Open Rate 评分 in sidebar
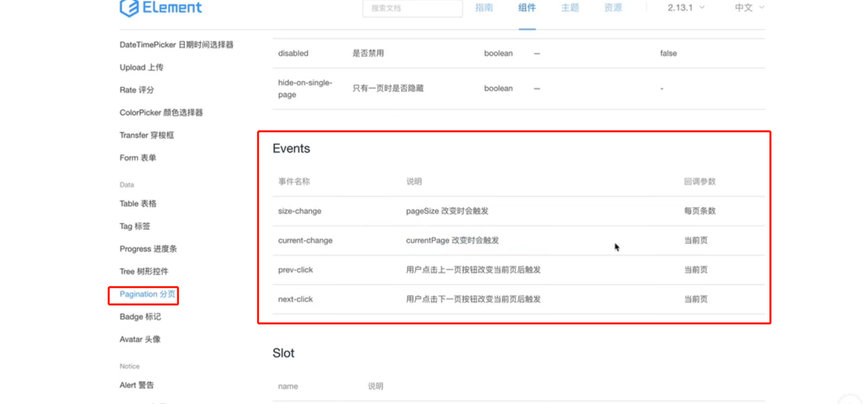This screenshot has height=404, width=868. (x=137, y=90)
